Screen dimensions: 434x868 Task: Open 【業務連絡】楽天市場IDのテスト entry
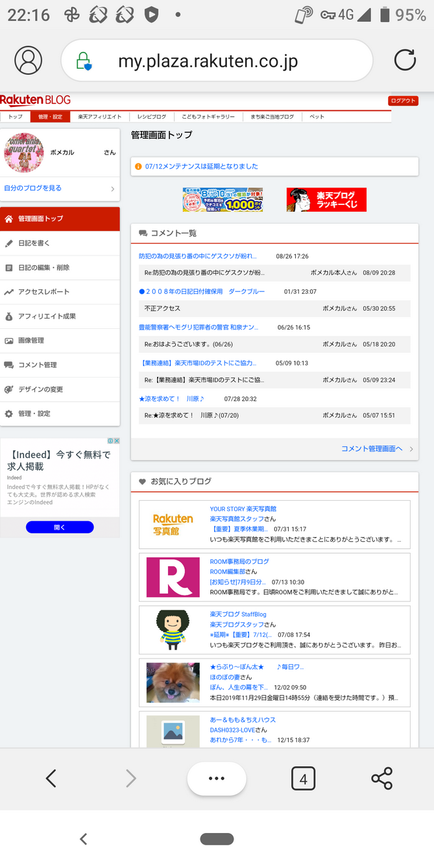pyautogui.click(x=198, y=363)
